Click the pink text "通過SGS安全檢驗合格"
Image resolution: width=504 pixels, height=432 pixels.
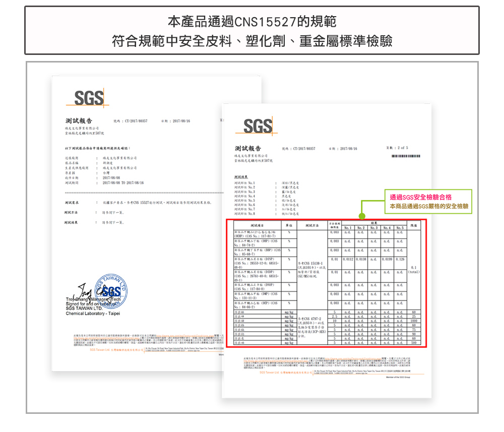(x=420, y=198)
